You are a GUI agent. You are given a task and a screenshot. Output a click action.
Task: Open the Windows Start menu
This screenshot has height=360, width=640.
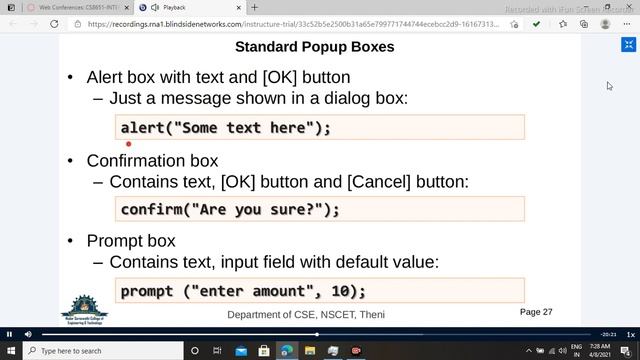click(11, 351)
